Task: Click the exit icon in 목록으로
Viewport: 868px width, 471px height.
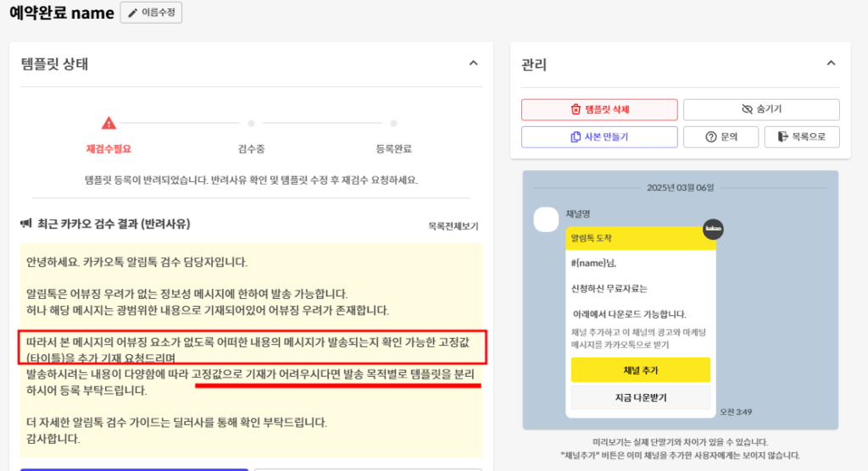Action: pos(782,136)
